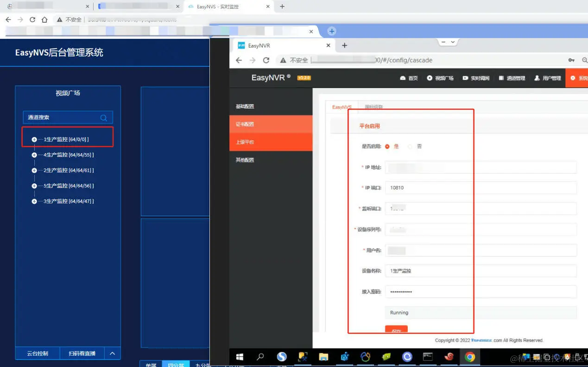Go back in the EasyNVR browser
Image resolution: width=588 pixels, height=367 pixels.
pos(239,60)
